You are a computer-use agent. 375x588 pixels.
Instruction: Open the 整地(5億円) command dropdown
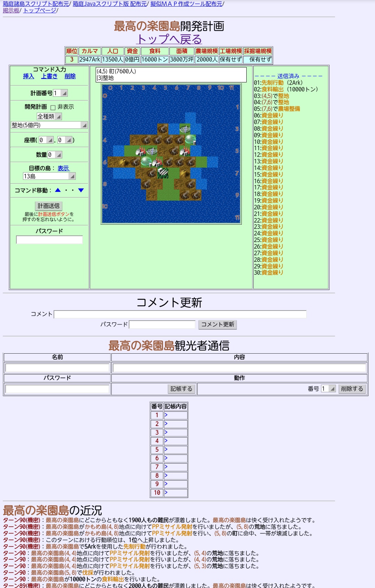(x=49, y=125)
